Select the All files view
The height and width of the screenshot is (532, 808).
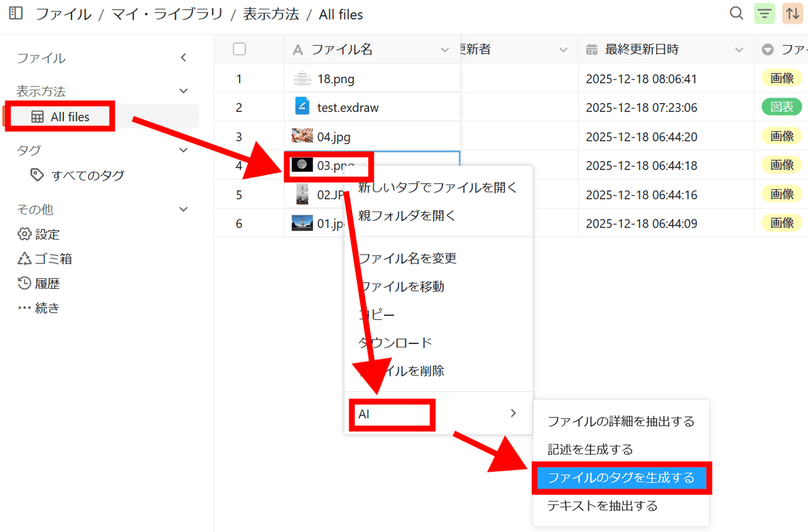[x=69, y=117]
